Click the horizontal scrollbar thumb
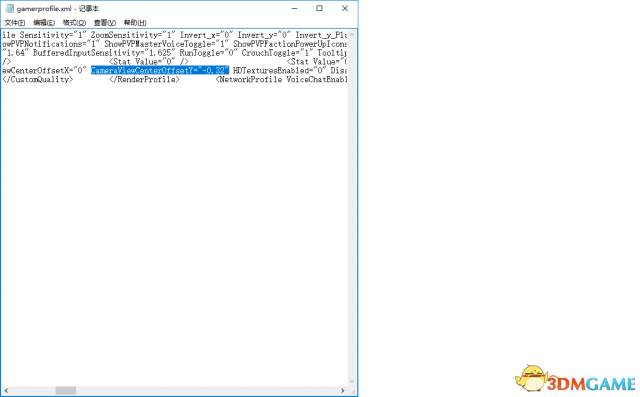640x397 pixels. coord(66,390)
